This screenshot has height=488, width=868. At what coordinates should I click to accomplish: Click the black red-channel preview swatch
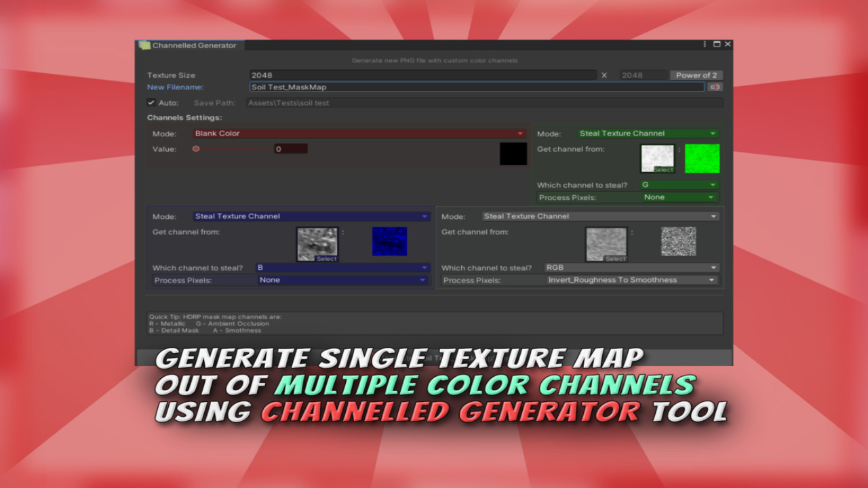(x=513, y=154)
